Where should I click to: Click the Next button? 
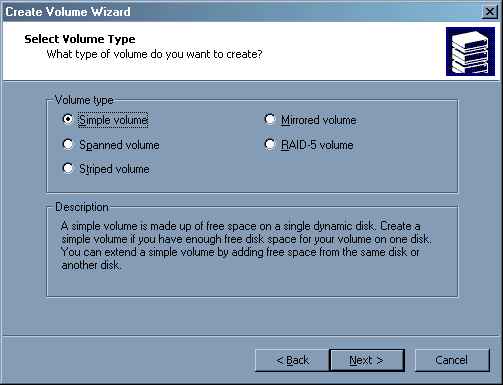(367, 360)
